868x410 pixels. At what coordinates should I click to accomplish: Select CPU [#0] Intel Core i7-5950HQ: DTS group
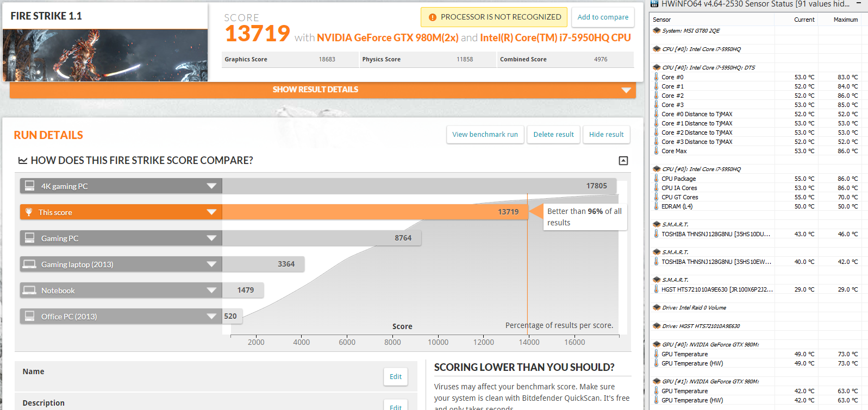708,68
